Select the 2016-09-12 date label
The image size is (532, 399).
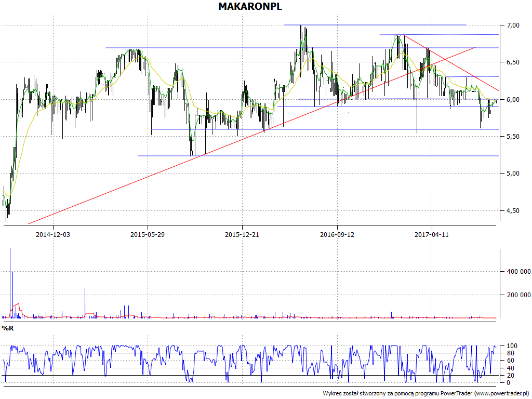coord(337,234)
